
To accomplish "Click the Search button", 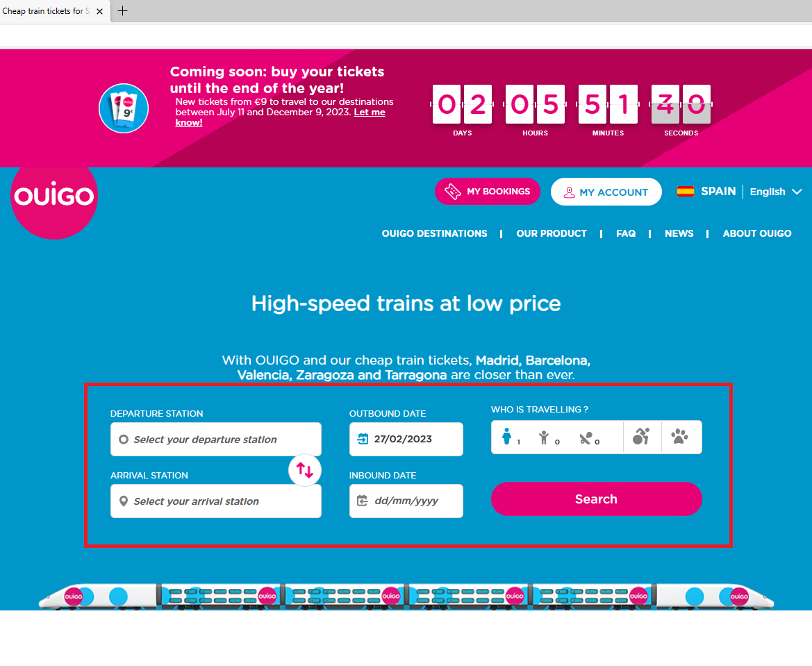I will point(596,499).
